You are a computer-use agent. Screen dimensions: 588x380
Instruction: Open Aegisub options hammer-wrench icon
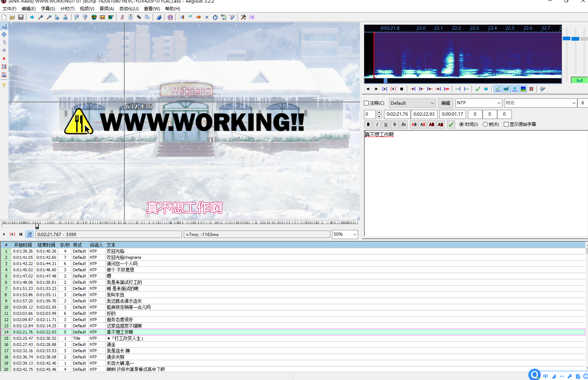click(x=243, y=17)
